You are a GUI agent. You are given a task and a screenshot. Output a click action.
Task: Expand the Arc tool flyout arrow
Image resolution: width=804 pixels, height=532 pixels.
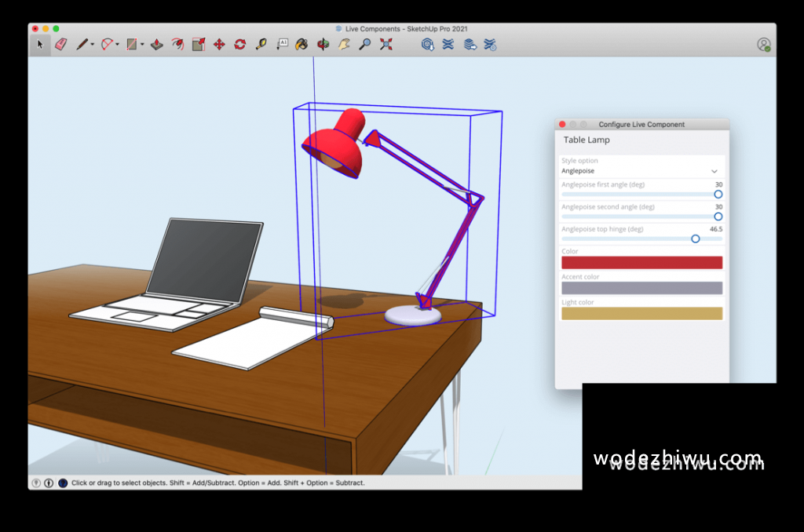point(115,45)
